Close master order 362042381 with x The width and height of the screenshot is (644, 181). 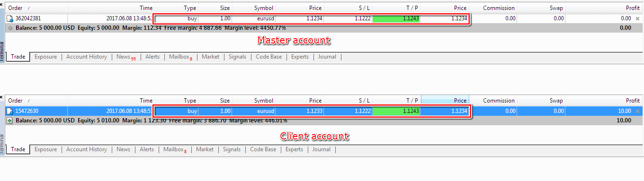[637, 19]
